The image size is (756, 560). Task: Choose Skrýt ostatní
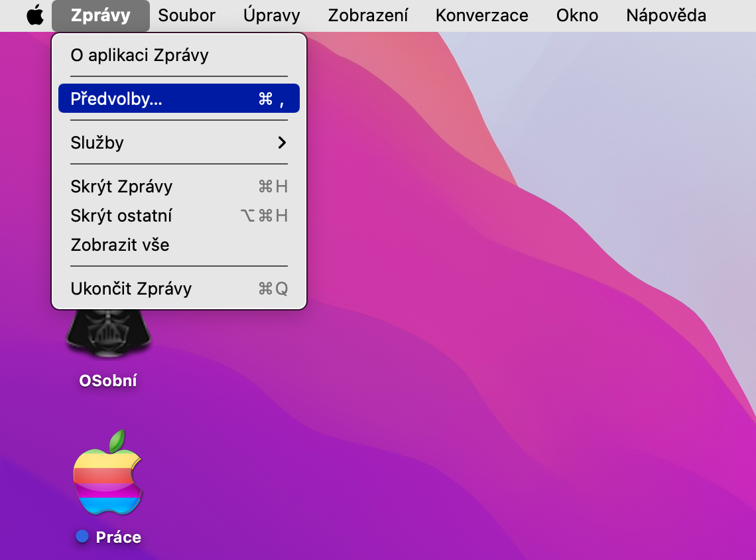[179, 216]
